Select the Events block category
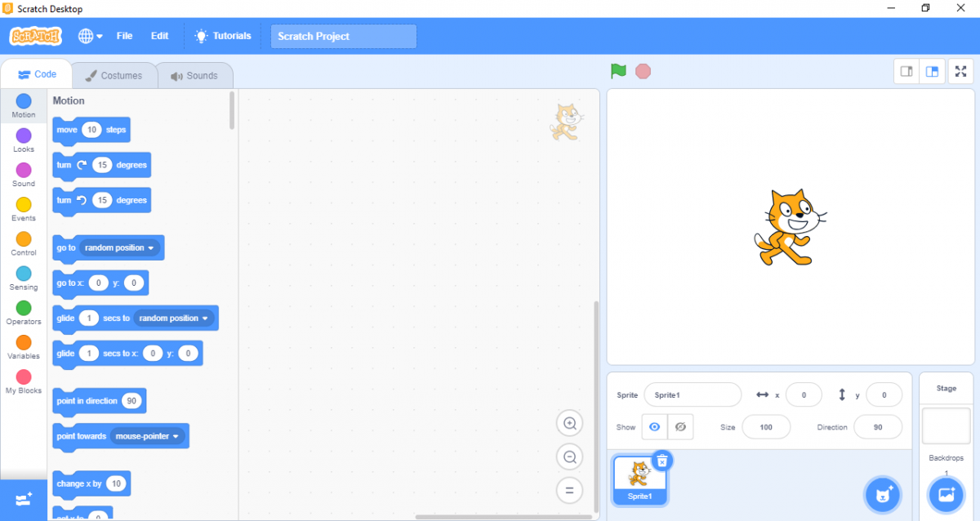Image resolution: width=980 pixels, height=521 pixels. [24, 208]
